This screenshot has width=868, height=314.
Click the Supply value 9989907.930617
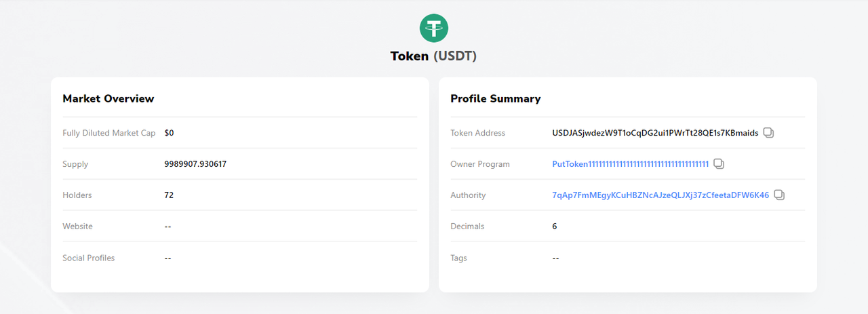[x=195, y=164]
